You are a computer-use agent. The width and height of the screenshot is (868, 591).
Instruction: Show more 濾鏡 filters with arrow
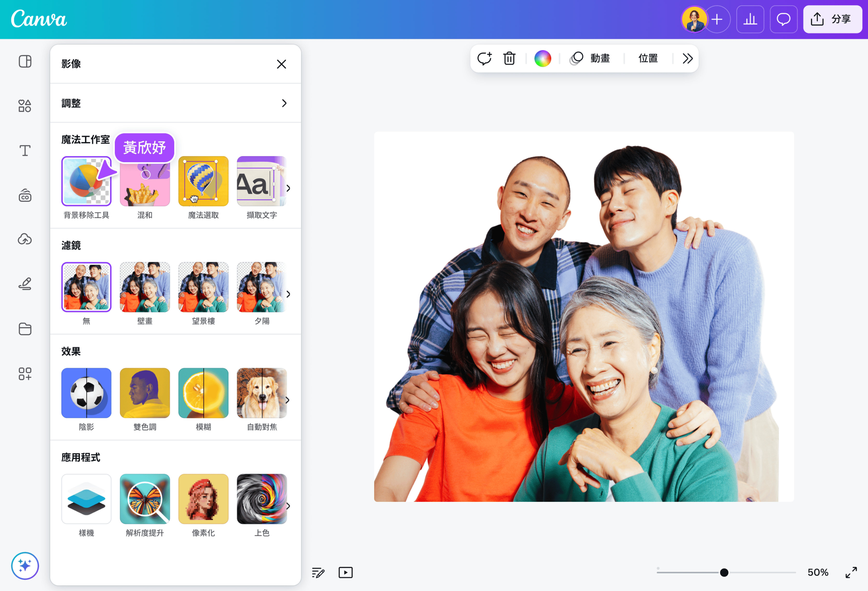coord(288,294)
